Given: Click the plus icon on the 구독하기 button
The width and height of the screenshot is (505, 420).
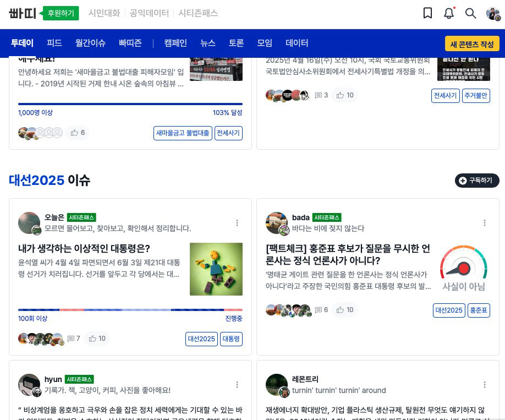Looking at the screenshot, I should click(463, 180).
